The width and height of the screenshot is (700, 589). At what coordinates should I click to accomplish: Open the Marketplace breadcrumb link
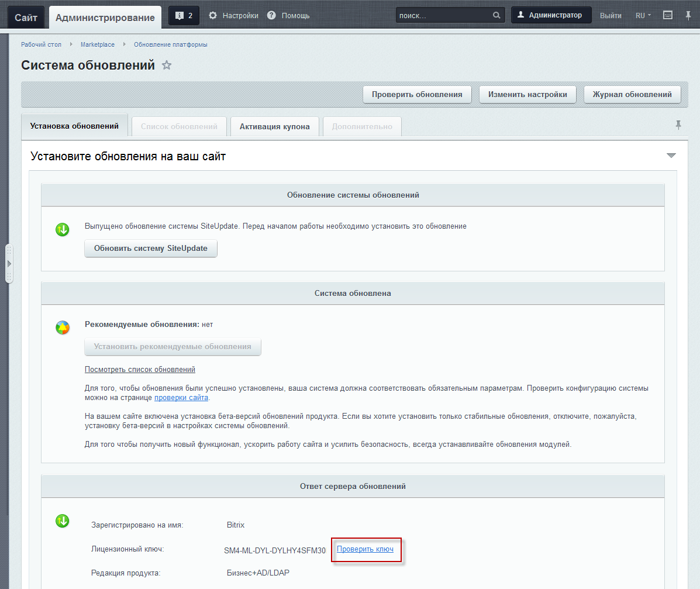pos(98,44)
